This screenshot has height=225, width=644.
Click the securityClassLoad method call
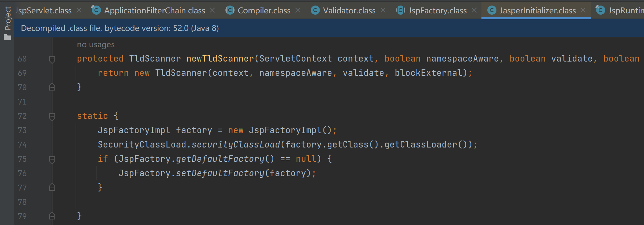tap(236, 145)
